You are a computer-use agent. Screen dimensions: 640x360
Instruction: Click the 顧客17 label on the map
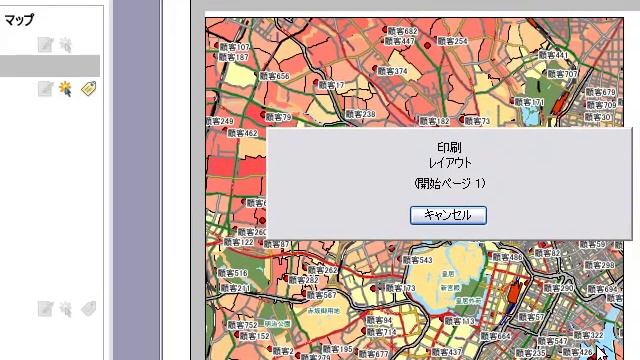click(331, 85)
